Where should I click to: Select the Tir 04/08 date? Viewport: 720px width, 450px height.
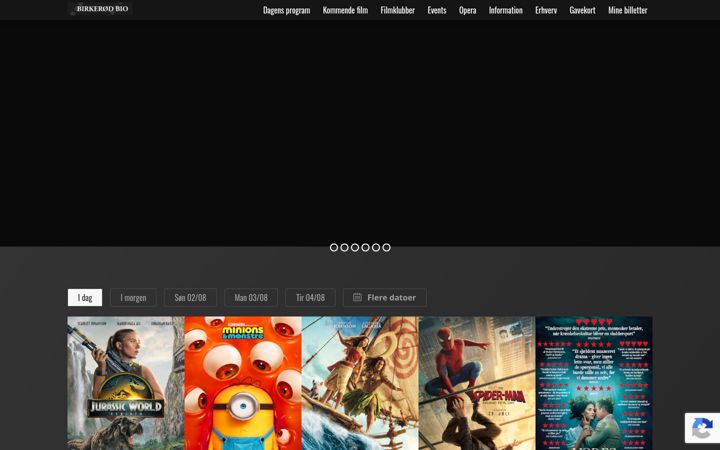point(310,298)
